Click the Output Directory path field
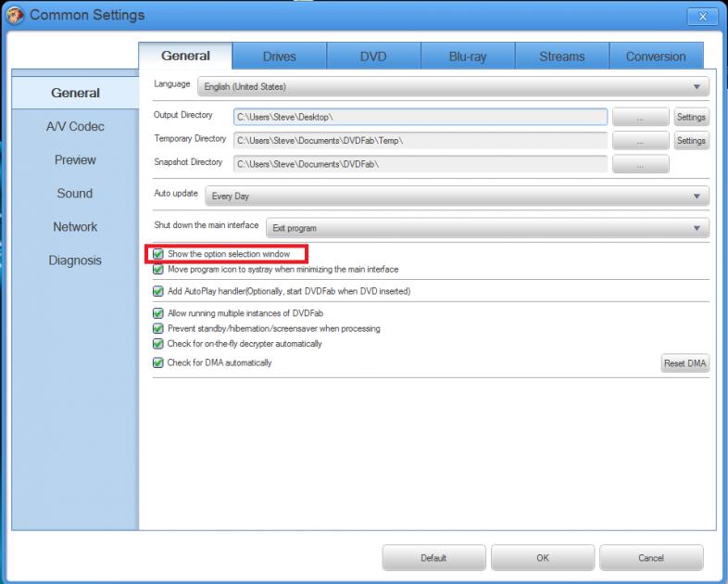 point(420,117)
